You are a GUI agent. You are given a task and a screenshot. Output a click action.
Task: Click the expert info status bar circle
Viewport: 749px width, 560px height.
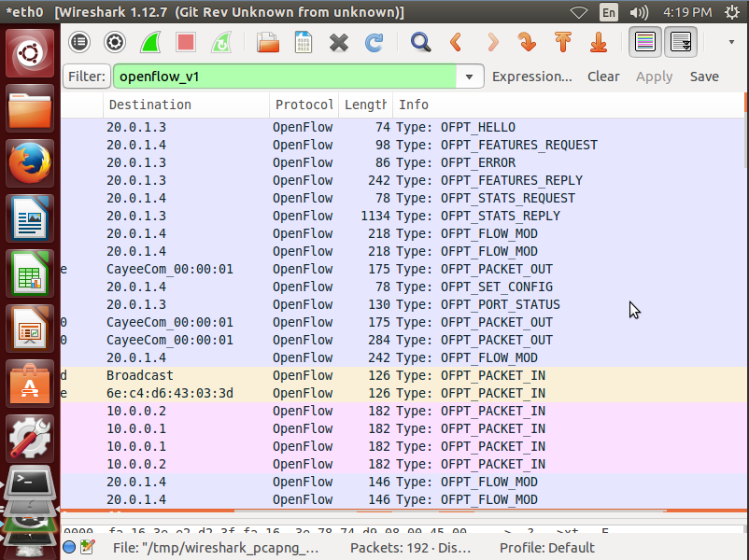[x=69, y=547]
